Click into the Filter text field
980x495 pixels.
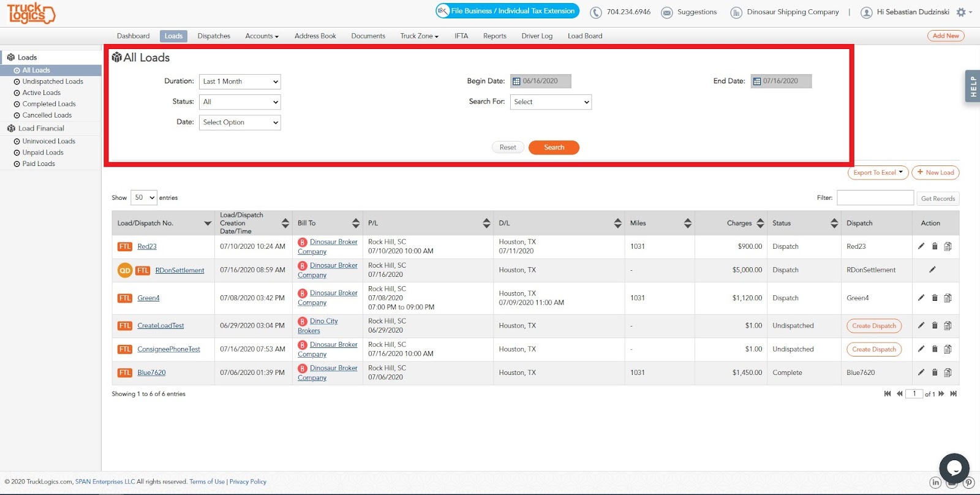(x=875, y=198)
